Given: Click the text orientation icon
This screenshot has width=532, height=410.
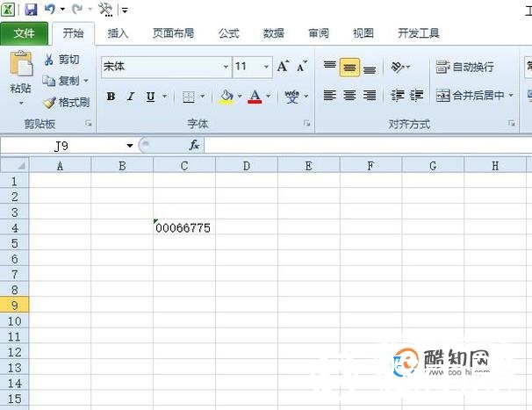Looking at the screenshot, I should tap(398, 67).
